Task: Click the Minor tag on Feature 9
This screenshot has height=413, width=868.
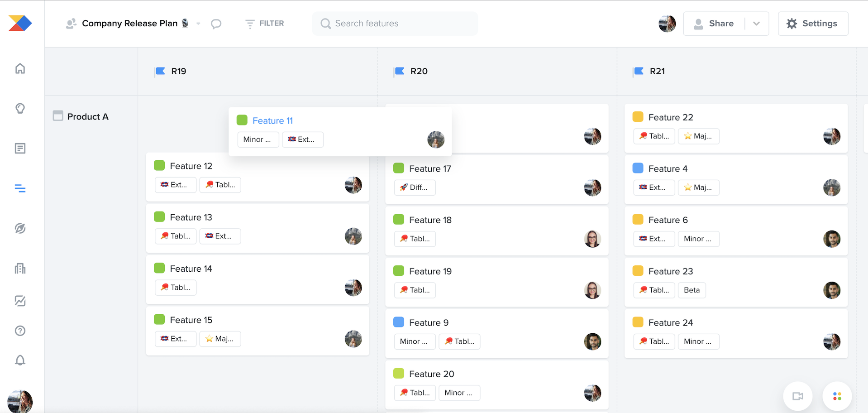Action: (415, 341)
